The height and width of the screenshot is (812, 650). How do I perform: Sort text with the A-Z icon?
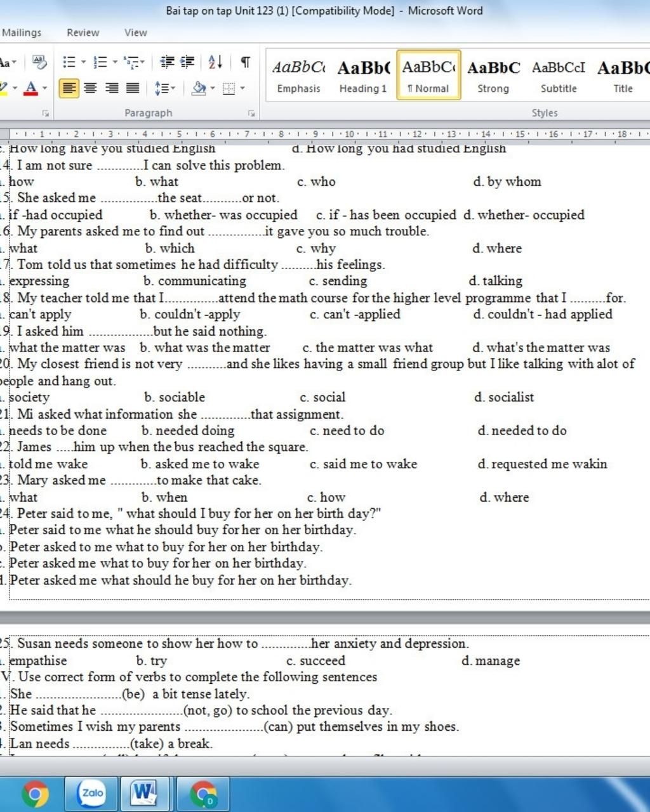215,62
